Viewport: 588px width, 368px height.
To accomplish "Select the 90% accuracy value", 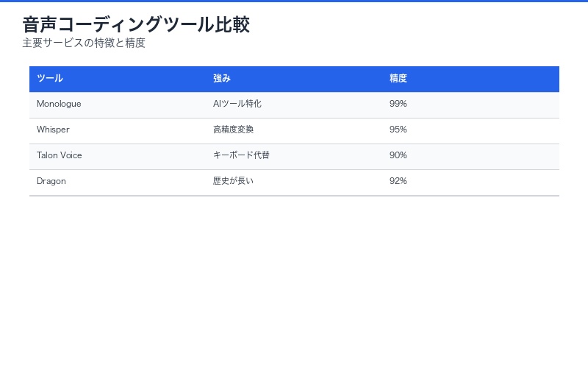I will pyautogui.click(x=398, y=156).
